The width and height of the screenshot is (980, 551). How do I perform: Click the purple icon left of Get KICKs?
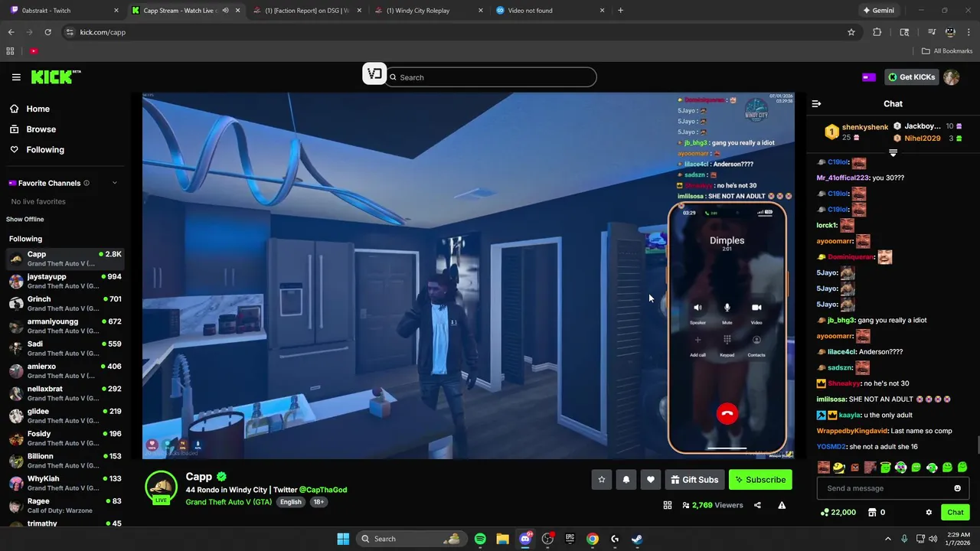click(x=868, y=77)
